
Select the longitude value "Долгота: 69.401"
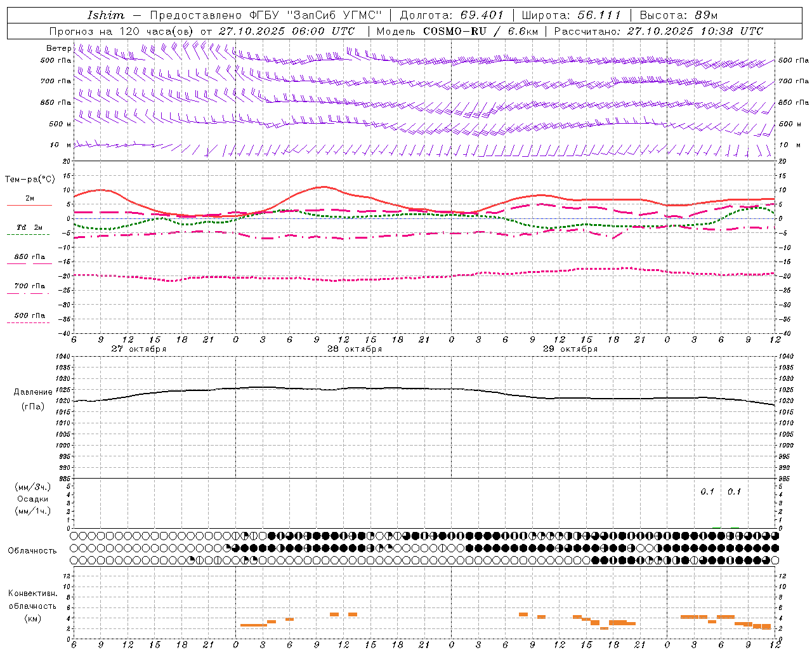click(x=452, y=15)
